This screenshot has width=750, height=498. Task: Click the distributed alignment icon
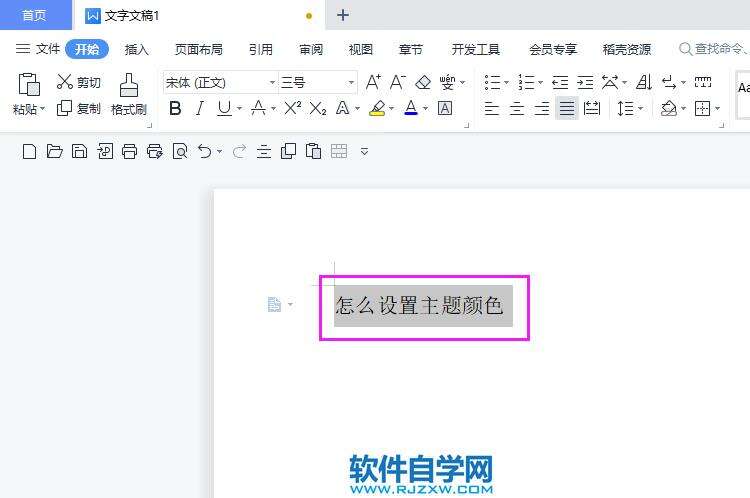pos(592,109)
